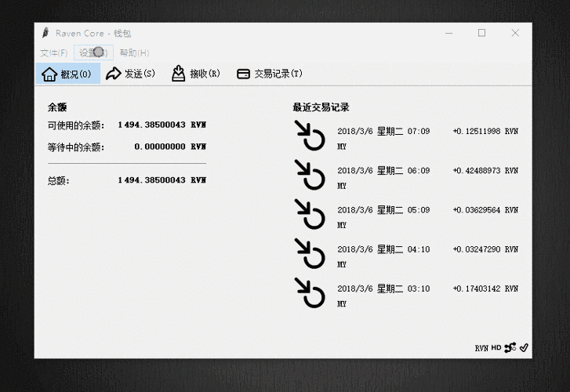Switch to the 概况(O) overview tab
Viewport: 570px width, 392px height.
pos(67,74)
